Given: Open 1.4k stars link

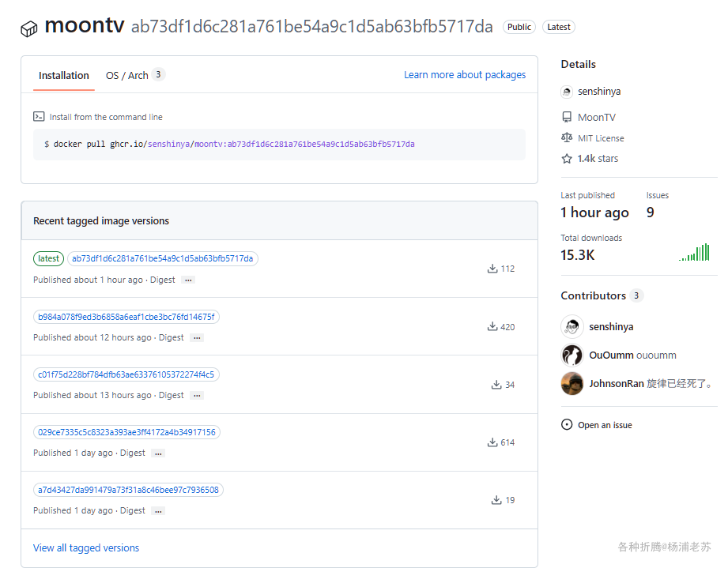Looking at the screenshot, I should tap(598, 159).
